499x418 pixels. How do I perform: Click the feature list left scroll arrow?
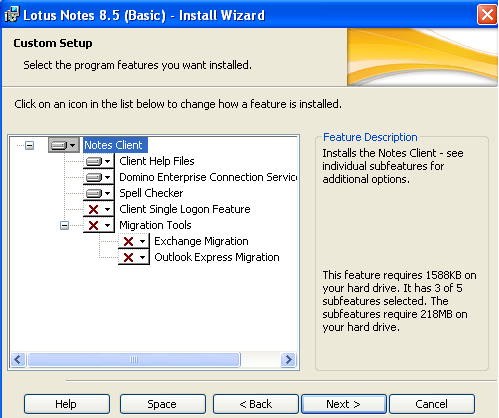18,360
